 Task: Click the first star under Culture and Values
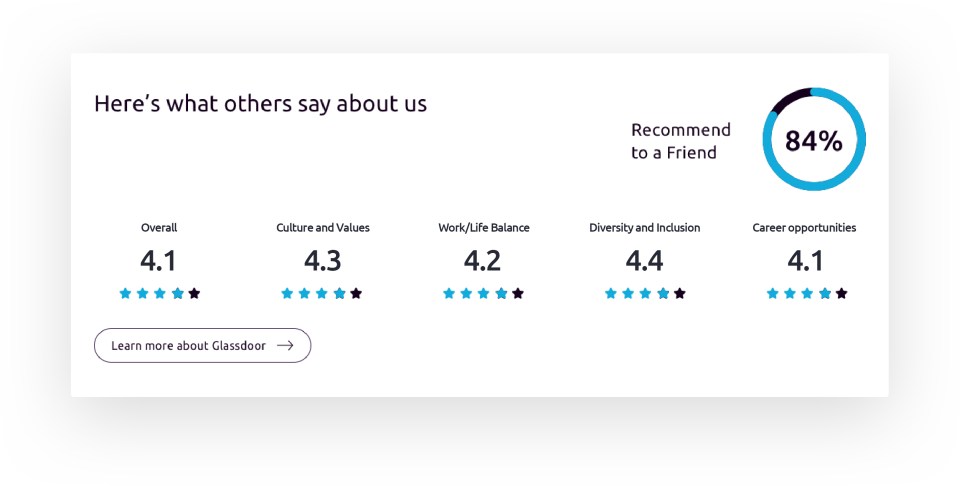tap(287, 293)
